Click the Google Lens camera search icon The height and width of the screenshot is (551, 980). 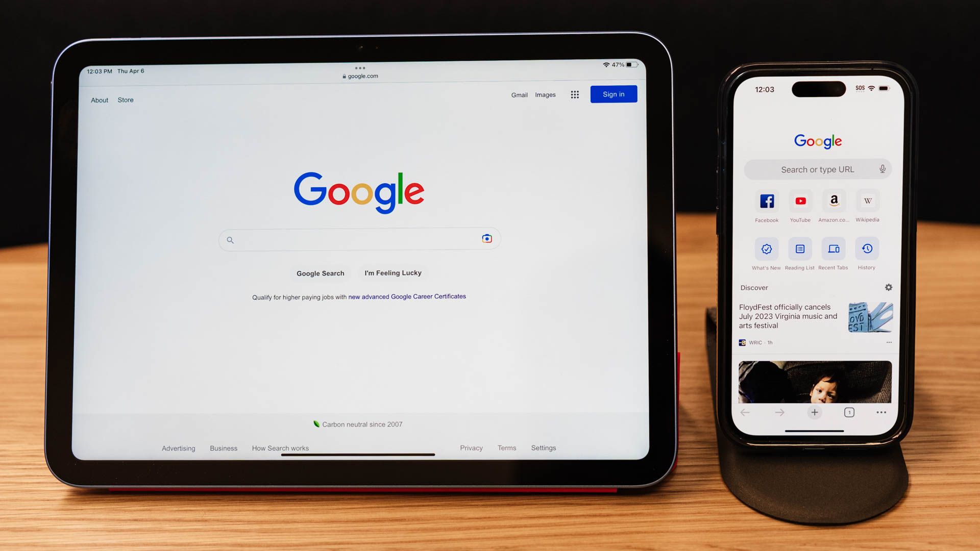pos(486,238)
